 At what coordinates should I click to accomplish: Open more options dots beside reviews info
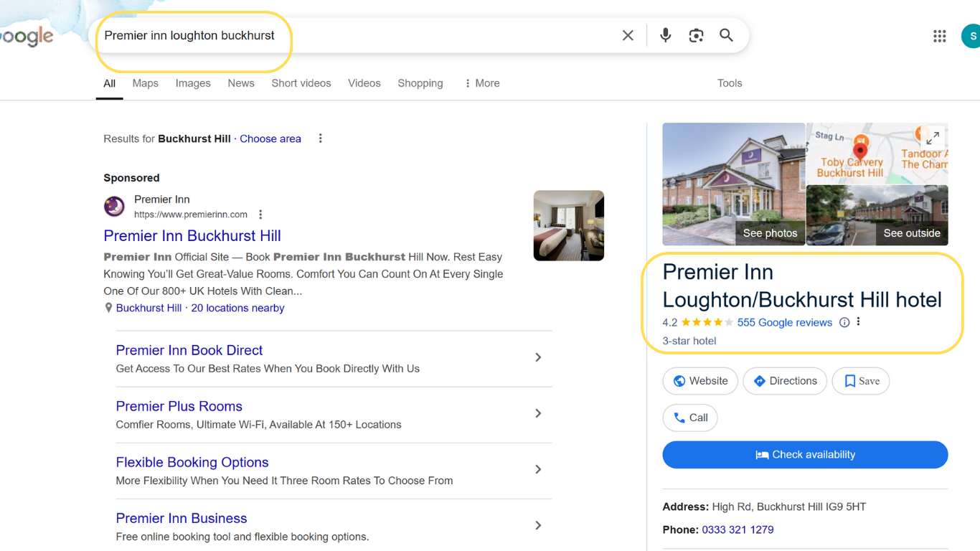point(858,322)
